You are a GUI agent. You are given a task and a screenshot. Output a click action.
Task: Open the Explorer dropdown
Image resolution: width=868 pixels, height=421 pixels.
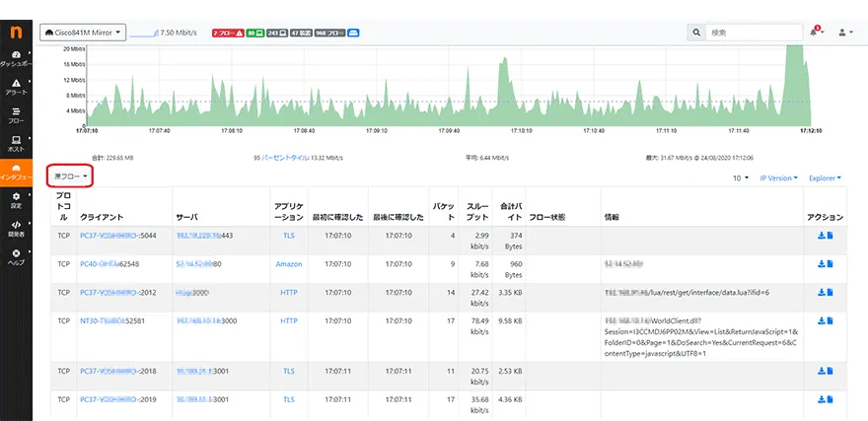click(x=825, y=178)
